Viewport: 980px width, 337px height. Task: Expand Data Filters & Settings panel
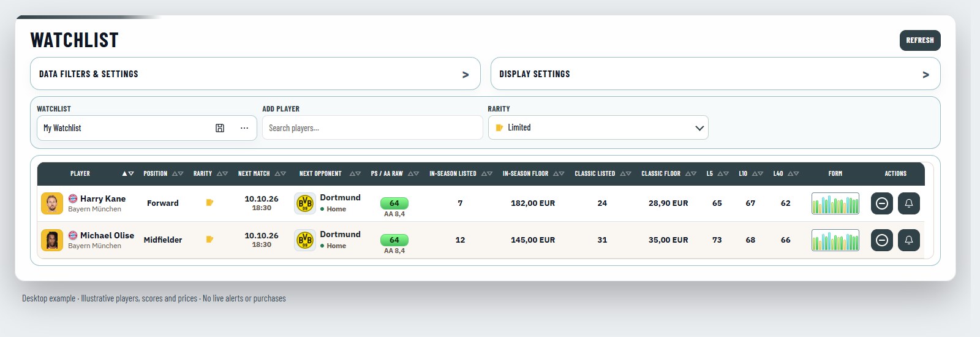click(255, 74)
